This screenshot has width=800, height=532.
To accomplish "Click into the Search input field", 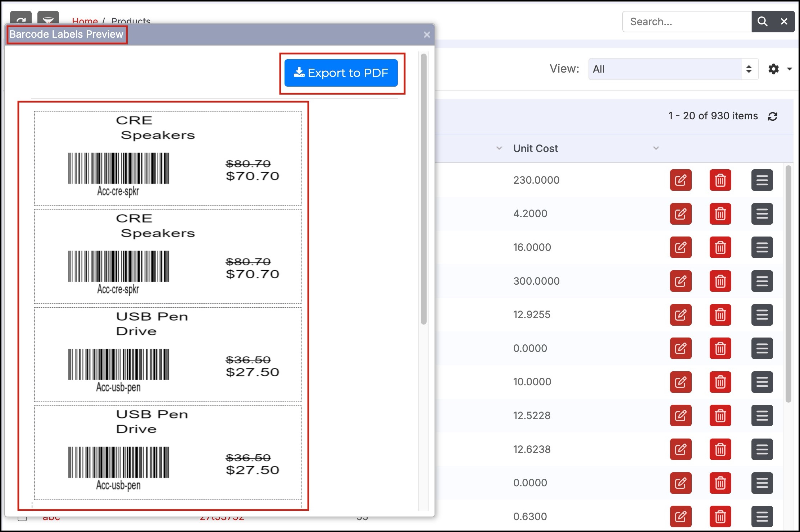I will [x=686, y=22].
